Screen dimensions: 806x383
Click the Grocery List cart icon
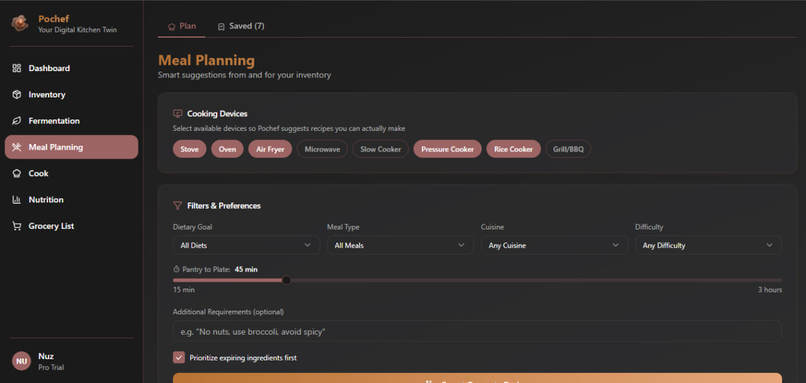[x=16, y=226]
